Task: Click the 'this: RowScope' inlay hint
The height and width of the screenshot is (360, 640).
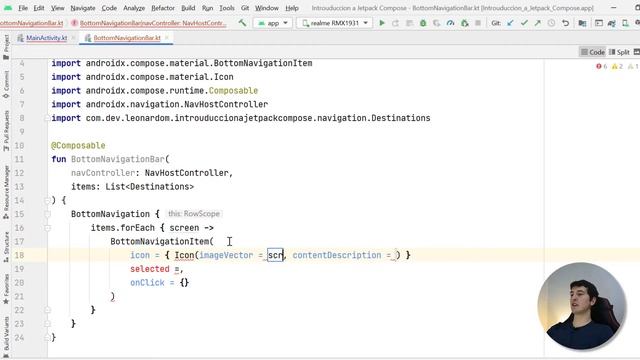Action: [x=193, y=214]
